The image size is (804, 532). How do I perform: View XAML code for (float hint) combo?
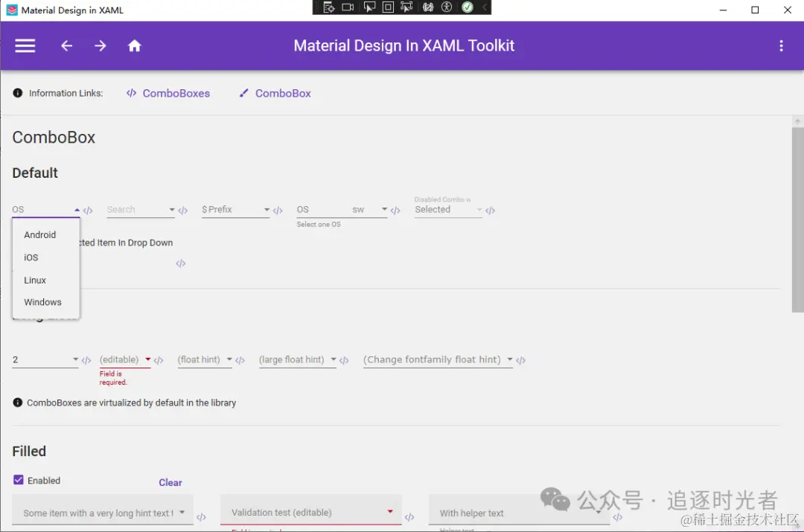240,360
